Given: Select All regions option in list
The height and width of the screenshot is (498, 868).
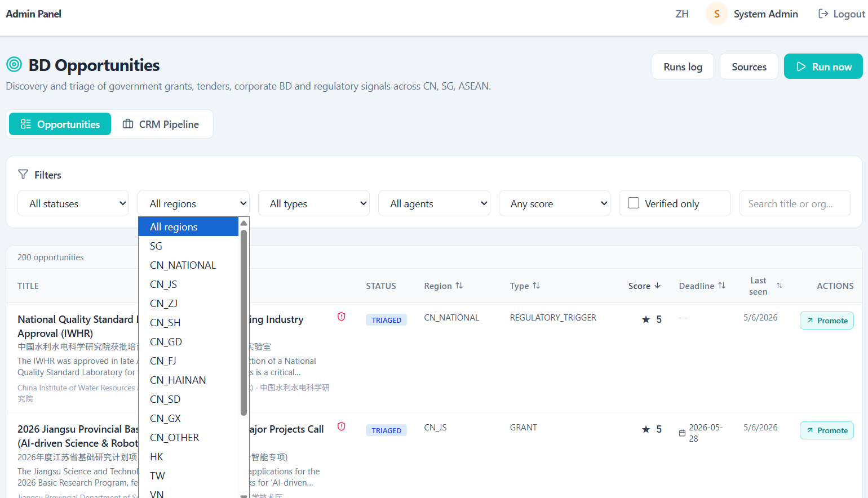Looking at the screenshot, I should point(188,226).
